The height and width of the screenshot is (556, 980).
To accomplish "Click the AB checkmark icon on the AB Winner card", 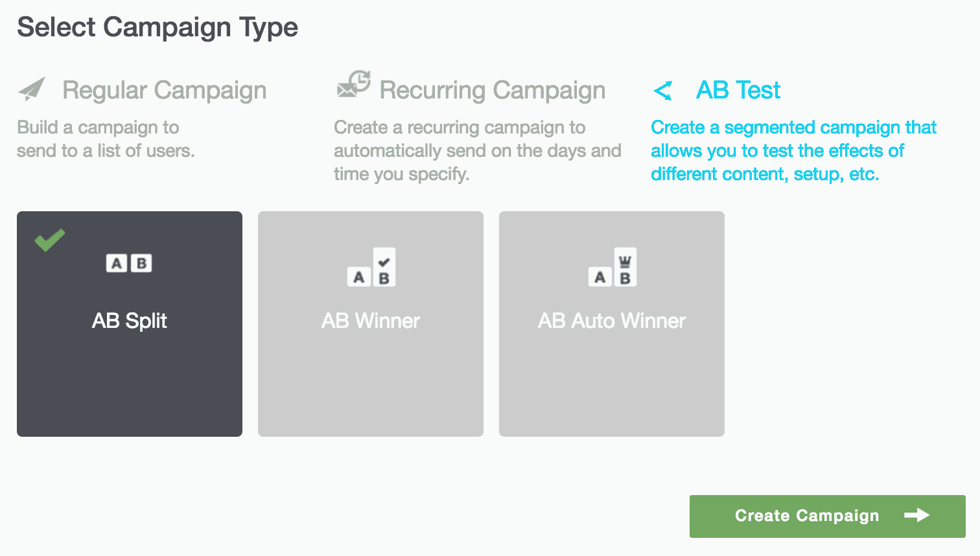I will pyautogui.click(x=371, y=268).
